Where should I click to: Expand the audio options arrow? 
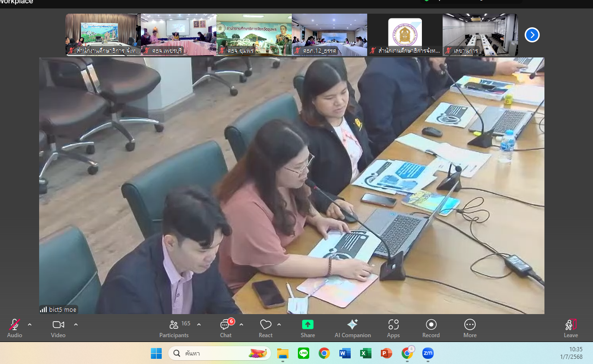point(30,324)
